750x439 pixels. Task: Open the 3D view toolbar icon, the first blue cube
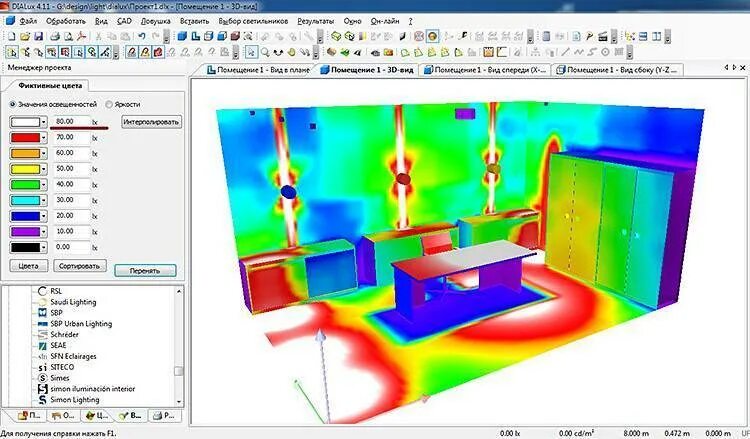coord(182,36)
